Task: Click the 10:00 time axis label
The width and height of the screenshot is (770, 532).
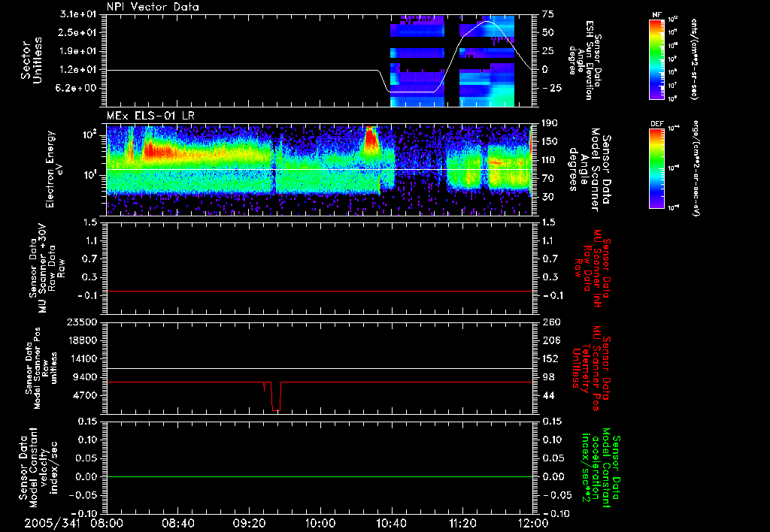Action: pyautogui.click(x=320, y=523)
